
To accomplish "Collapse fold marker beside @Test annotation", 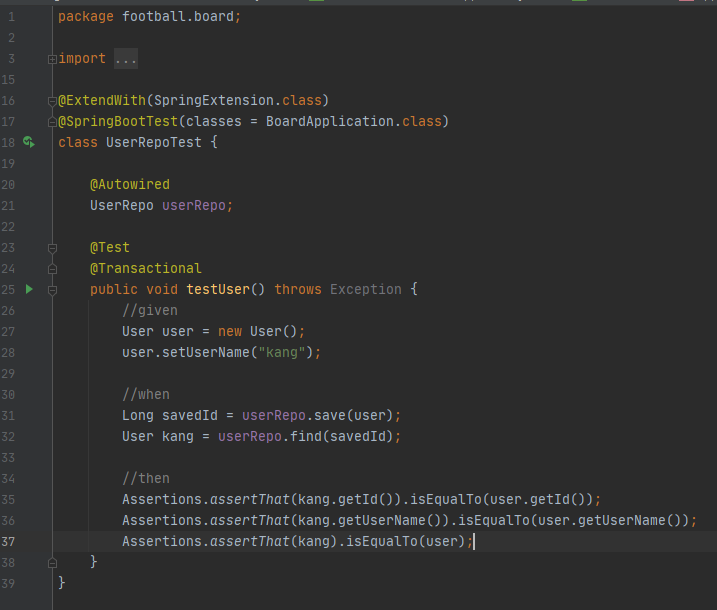I will (x=52, y=248).
